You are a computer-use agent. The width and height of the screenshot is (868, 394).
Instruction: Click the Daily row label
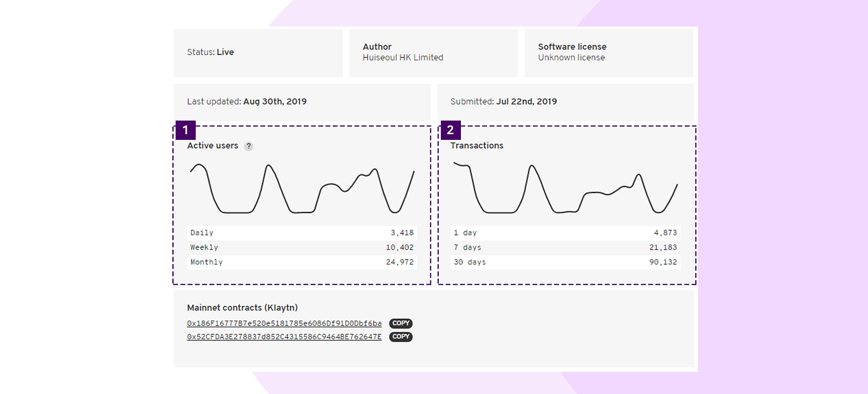coord(202,233)
